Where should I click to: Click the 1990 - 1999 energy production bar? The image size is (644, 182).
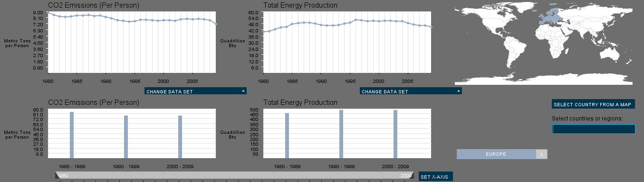(x=341, y=134)
